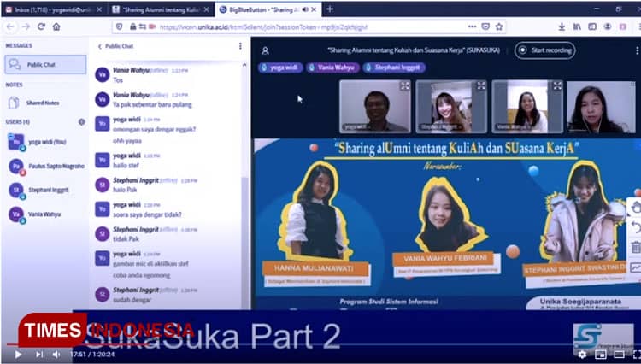Image resolution: width=641 pixels, height=364 pixels.
Task: Click the Start recording button
Action: (x=545, y=50)
